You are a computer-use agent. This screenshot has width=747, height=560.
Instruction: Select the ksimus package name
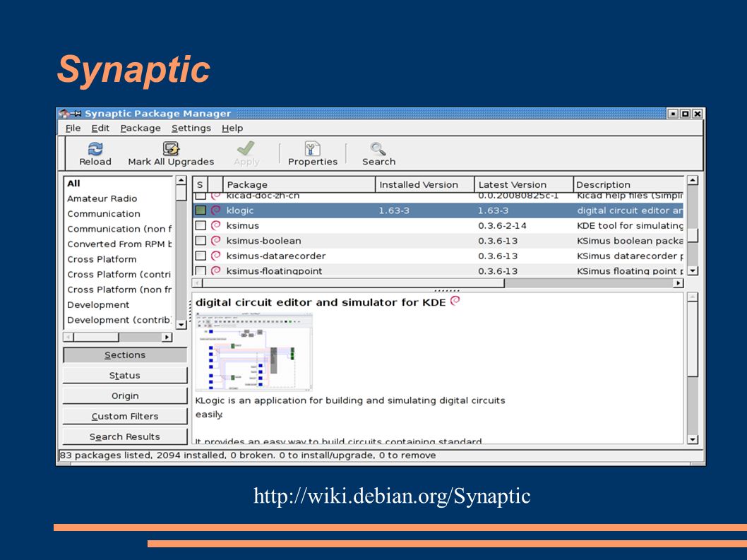click(242, 225)
